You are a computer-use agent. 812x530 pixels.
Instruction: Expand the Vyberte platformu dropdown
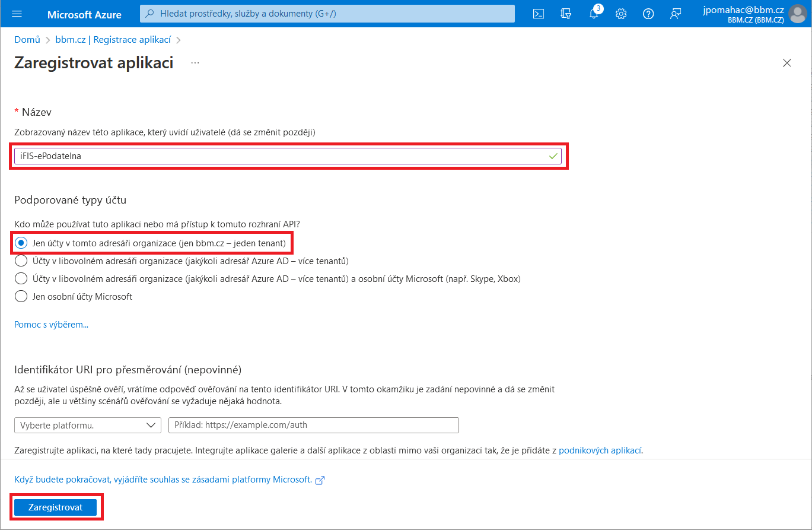pos(88,425)
